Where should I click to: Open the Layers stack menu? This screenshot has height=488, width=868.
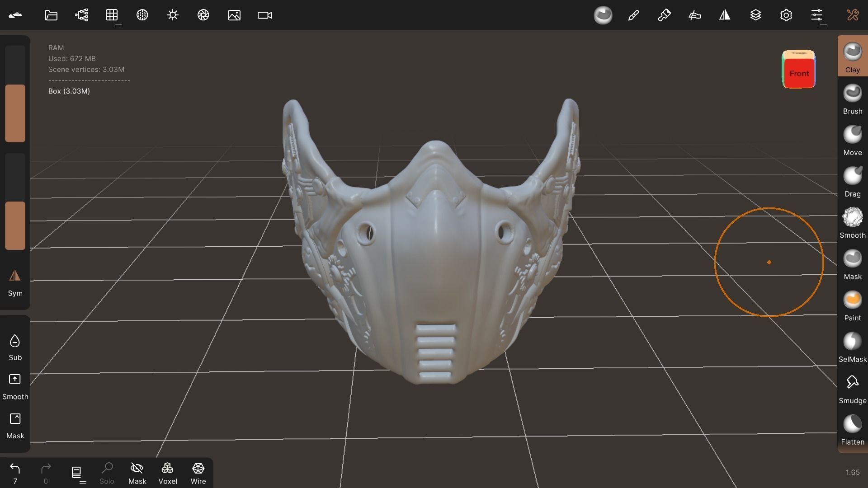click(x=755, y=15)
